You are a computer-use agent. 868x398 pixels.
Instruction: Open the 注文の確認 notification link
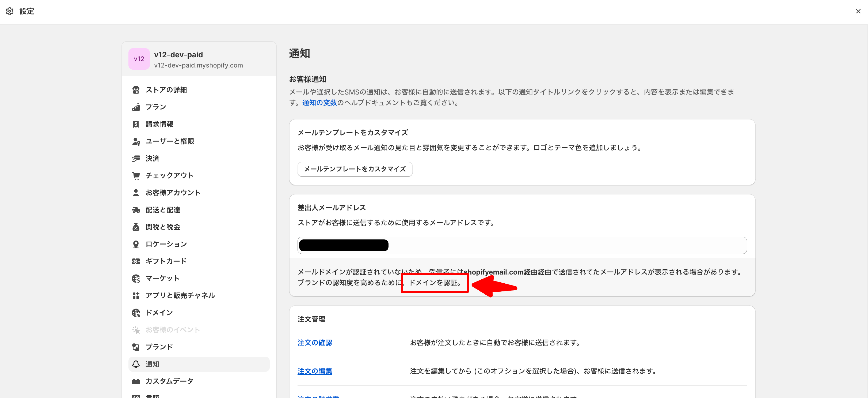(314, 343)
